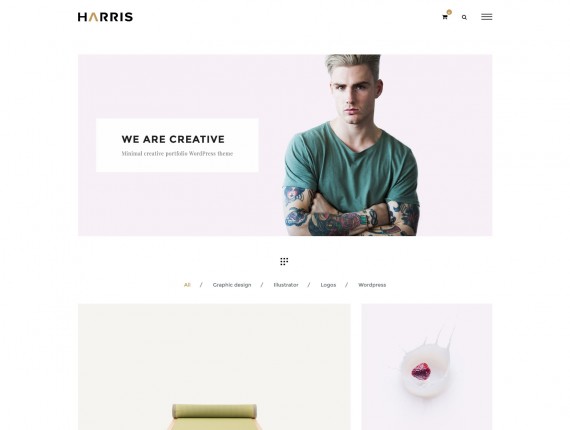570x430 pixels.
Task: Open the hamburger menu
Action: pos(486,17)
